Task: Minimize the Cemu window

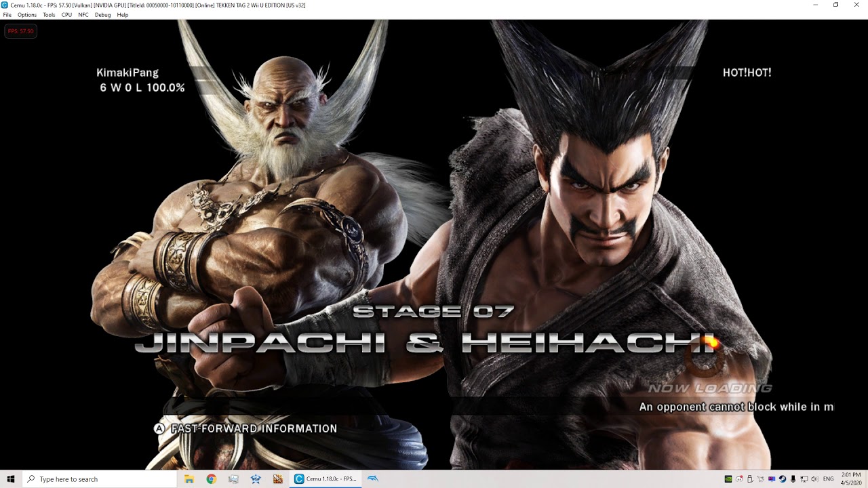Action: click(816, 5)
